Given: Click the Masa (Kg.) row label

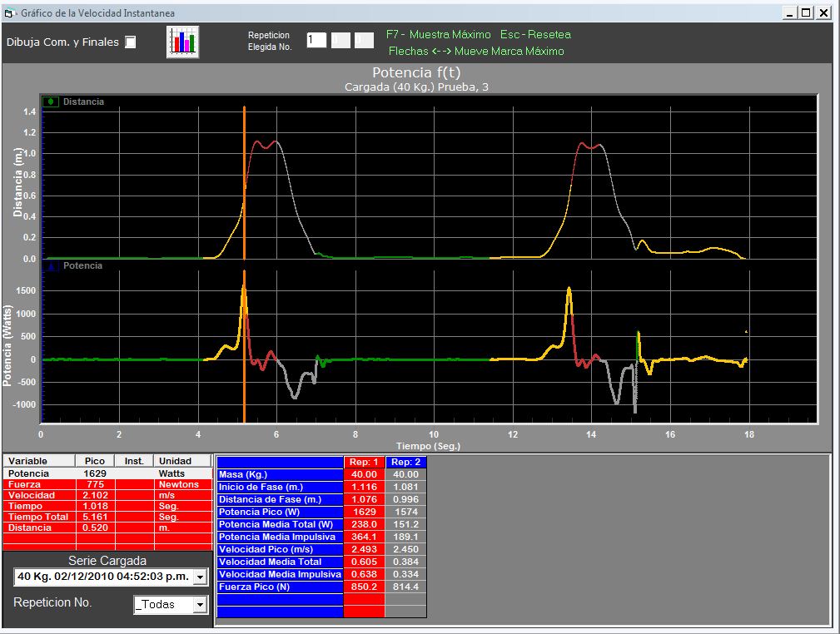Looking at the screenshot, I should tap(281, 474).
